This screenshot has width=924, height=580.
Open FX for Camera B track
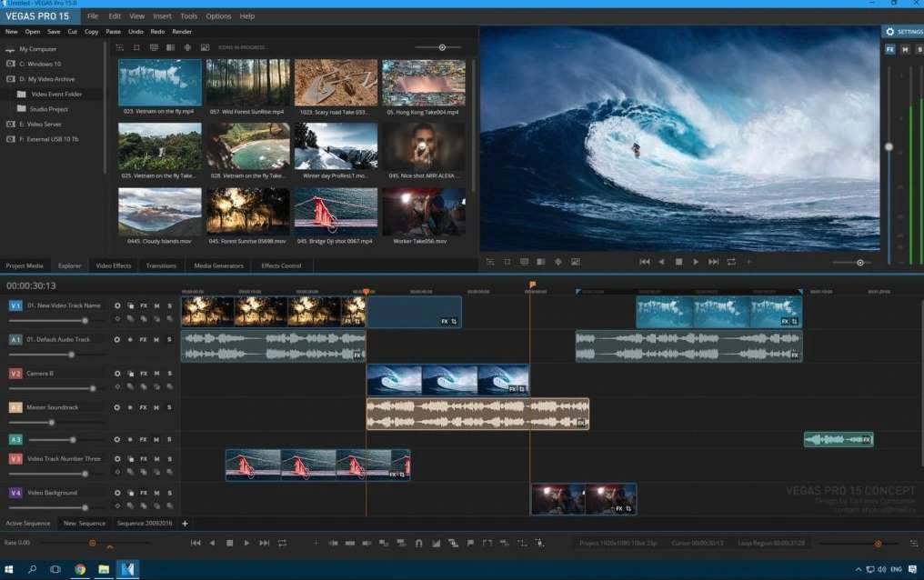coord(143,374)
